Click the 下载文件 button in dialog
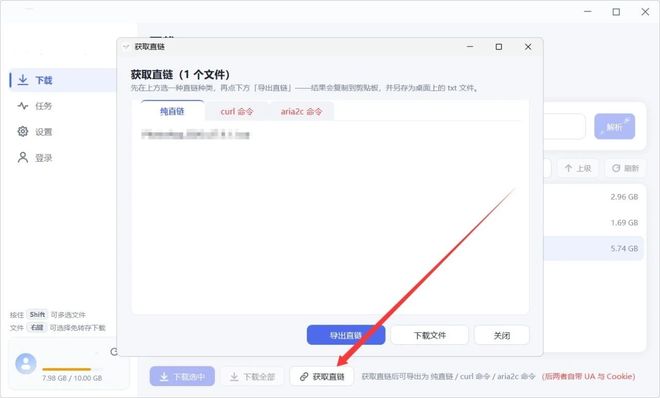660x398 pixels. tap(429, 335)
